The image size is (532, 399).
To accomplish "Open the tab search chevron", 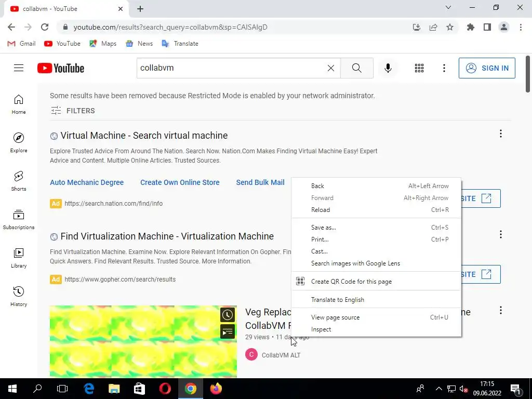I will (448, 7).
